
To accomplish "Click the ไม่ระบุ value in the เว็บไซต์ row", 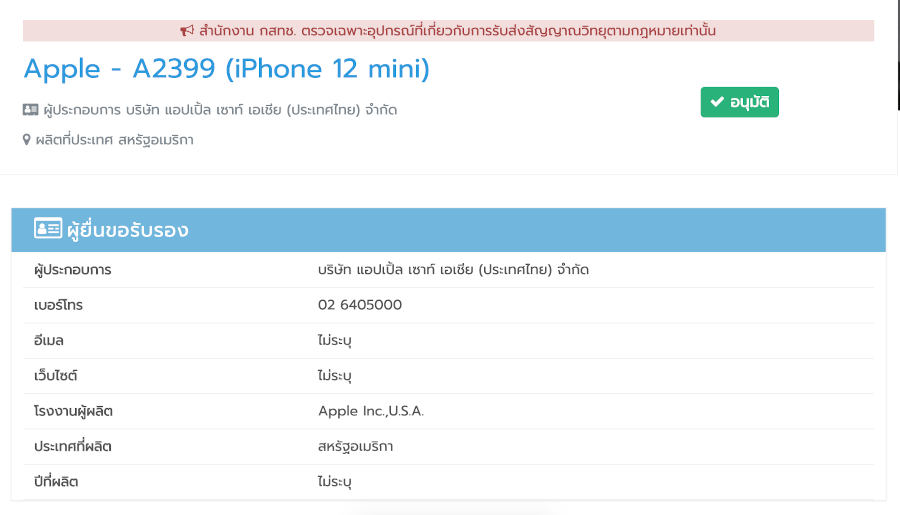I will point(335,376).
